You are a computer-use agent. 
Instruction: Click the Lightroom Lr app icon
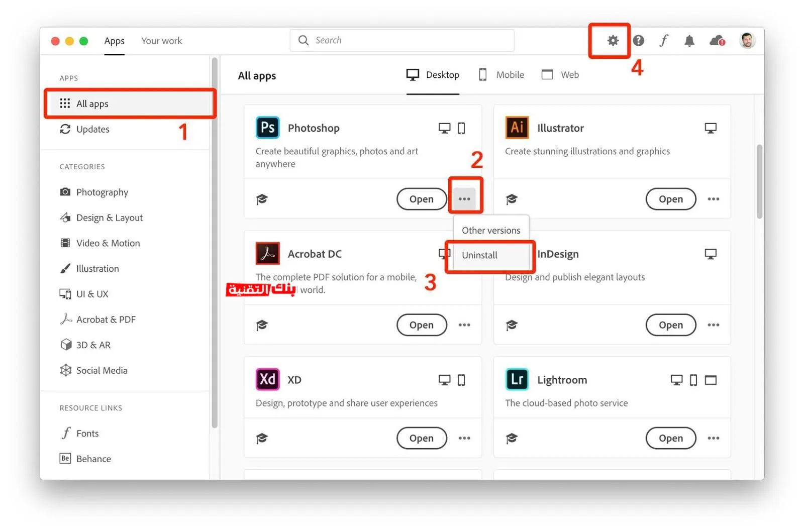[517, 379]
